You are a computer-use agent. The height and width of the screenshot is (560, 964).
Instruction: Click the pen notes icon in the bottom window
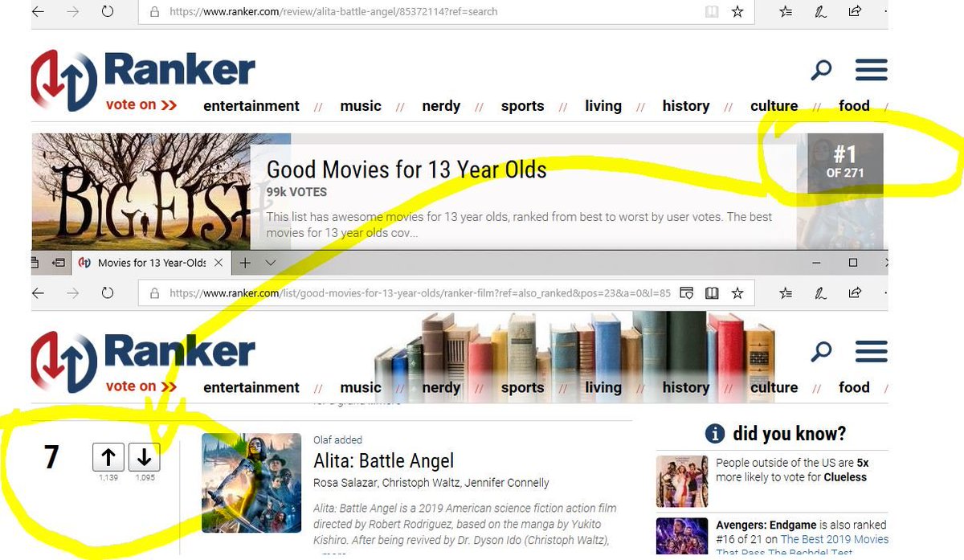coord(821,293)
